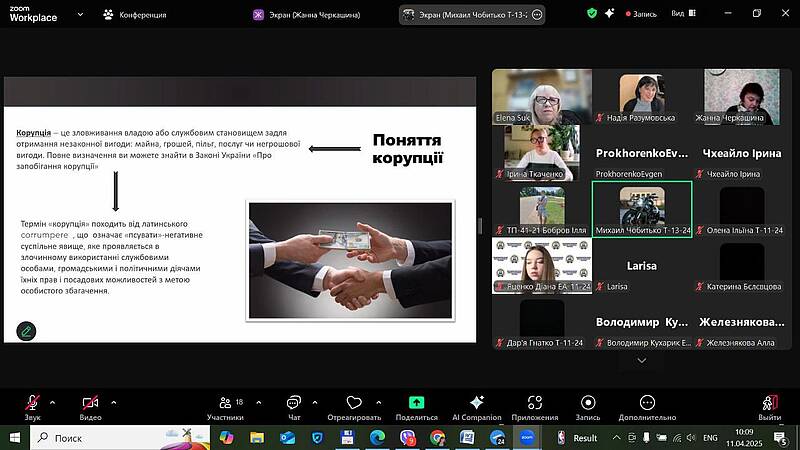This screenshot has height=450, width=800.
Task: Open the Дополнительно more options menu
Action: (x=647, y=402)
